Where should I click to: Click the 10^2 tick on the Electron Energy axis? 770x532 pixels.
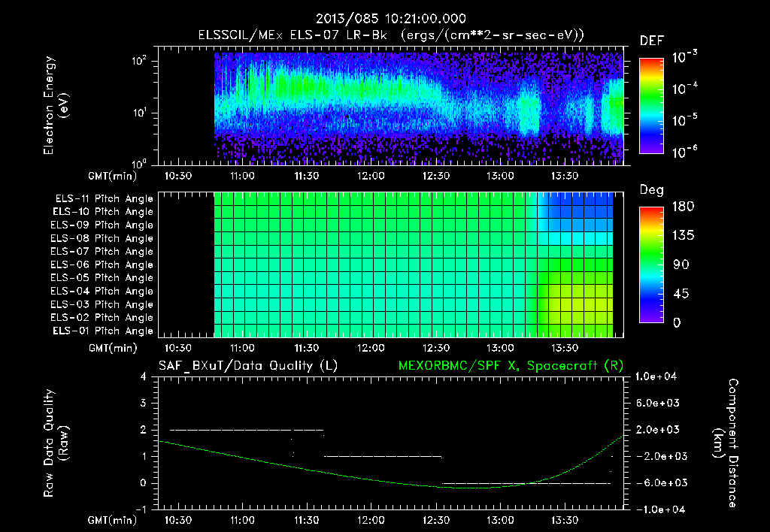click(139, 62)
